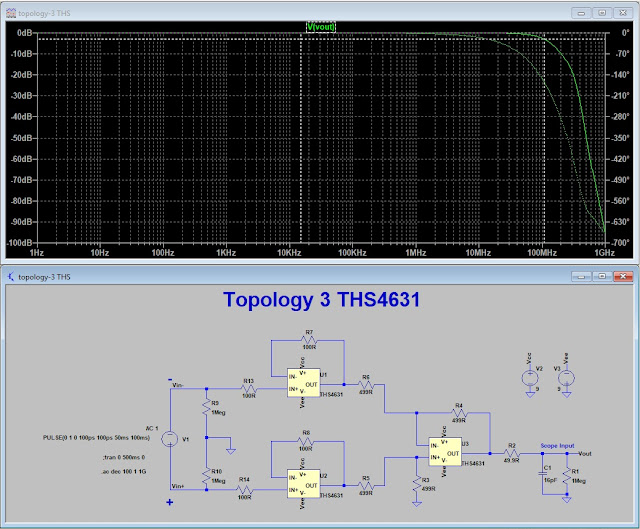Click the Vin+ net label
Viewport: 640px width, 529px height.
click(x=178, y=486)
